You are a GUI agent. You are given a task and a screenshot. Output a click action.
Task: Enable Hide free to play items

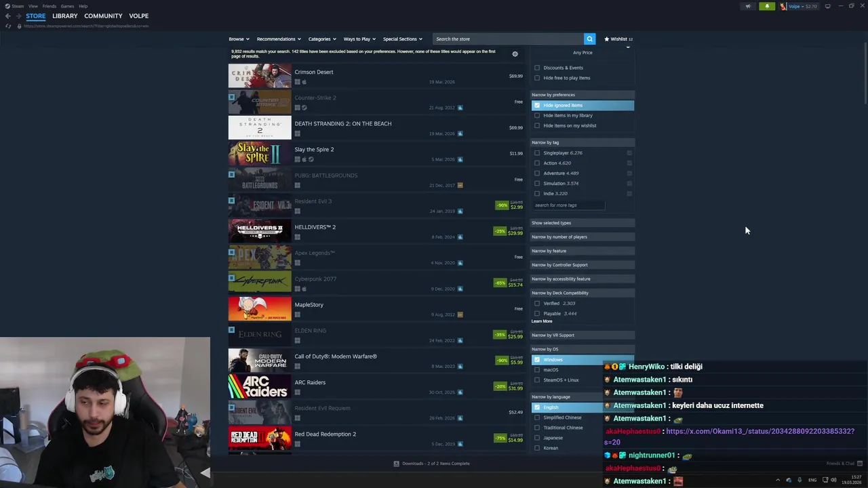(537, 78)
